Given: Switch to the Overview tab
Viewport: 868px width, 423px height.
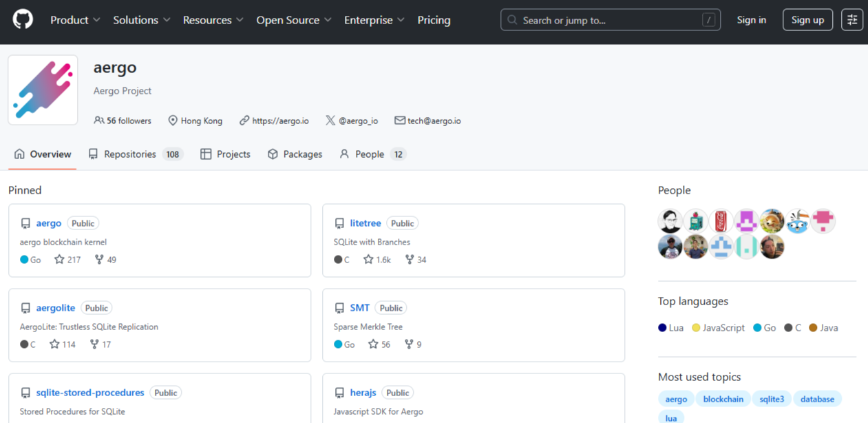Looking at the screenshot, I should [43, 154].
